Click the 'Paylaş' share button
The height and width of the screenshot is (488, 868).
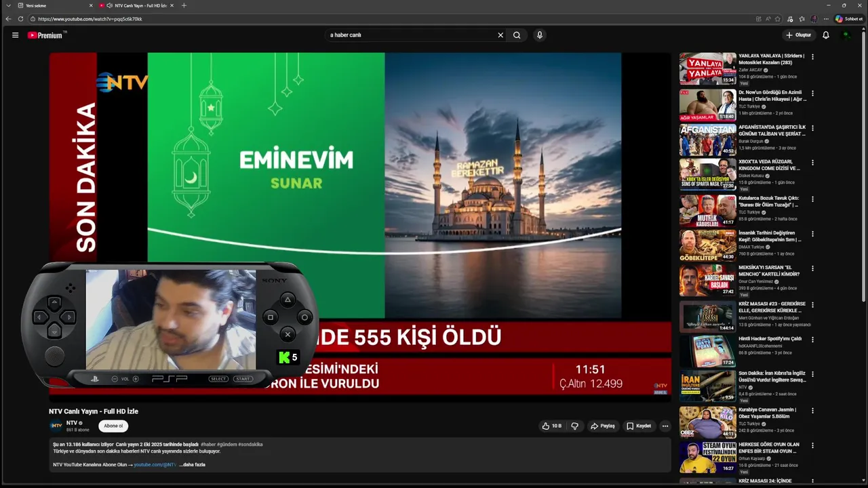pyautogui.click(x=602, y=426)
